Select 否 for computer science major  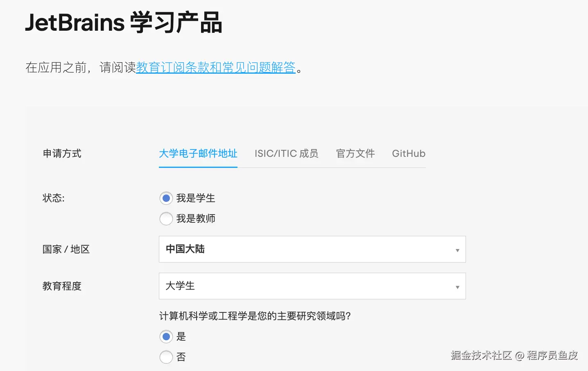point(166,357)
